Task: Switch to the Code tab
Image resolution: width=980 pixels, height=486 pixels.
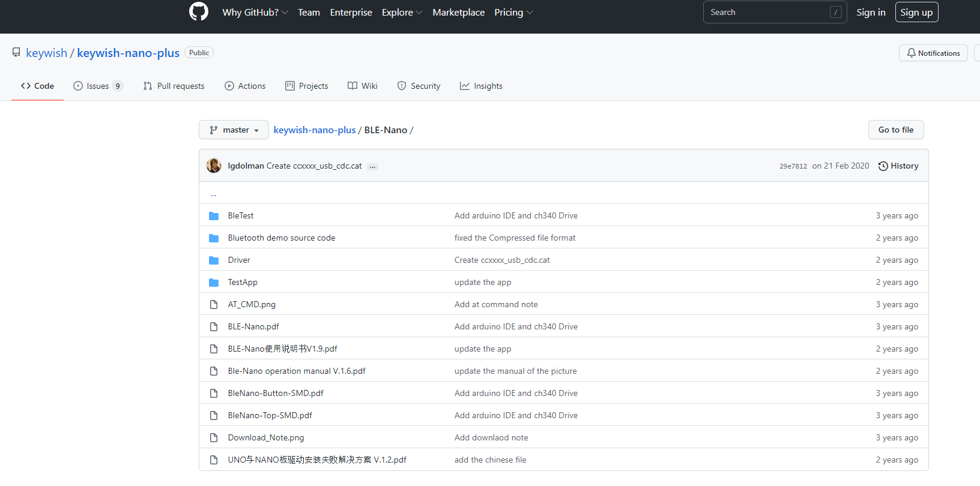Action: 37,86
